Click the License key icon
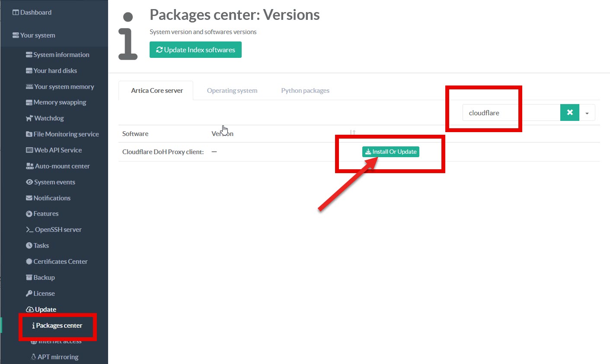 (29, 294)
